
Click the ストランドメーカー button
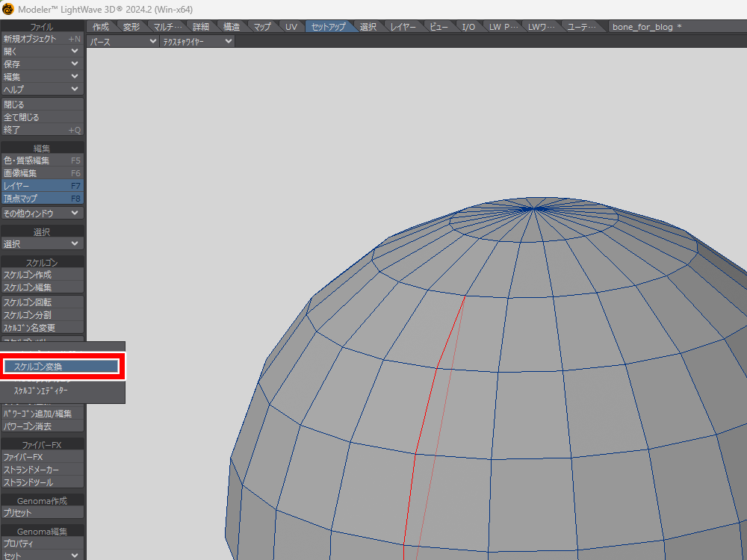[42, 470]
